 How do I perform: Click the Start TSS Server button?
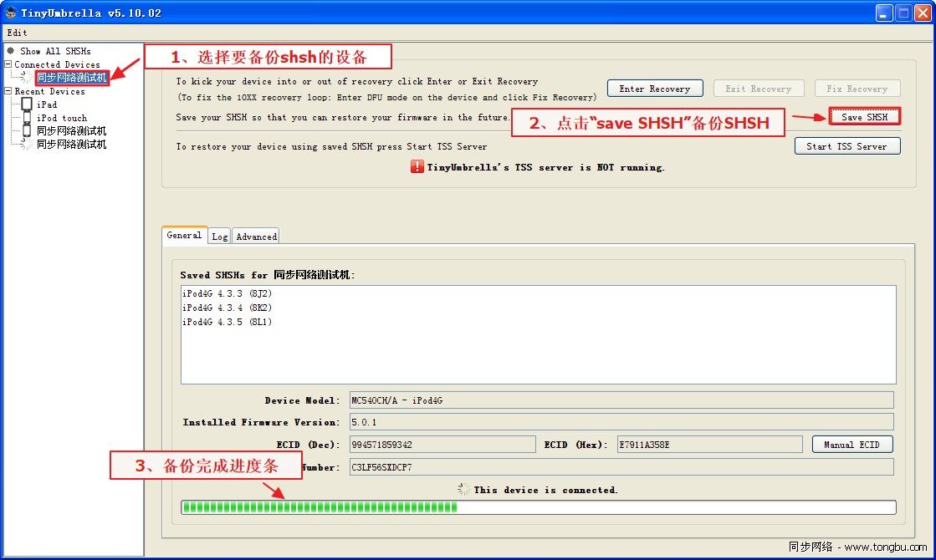click(846, 146)
